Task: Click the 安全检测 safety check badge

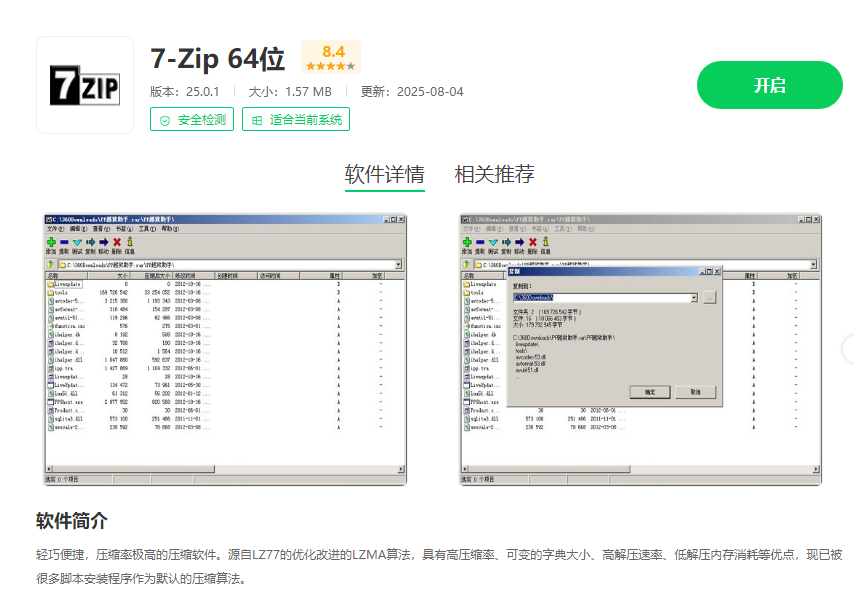Action: tap(191, 118)
